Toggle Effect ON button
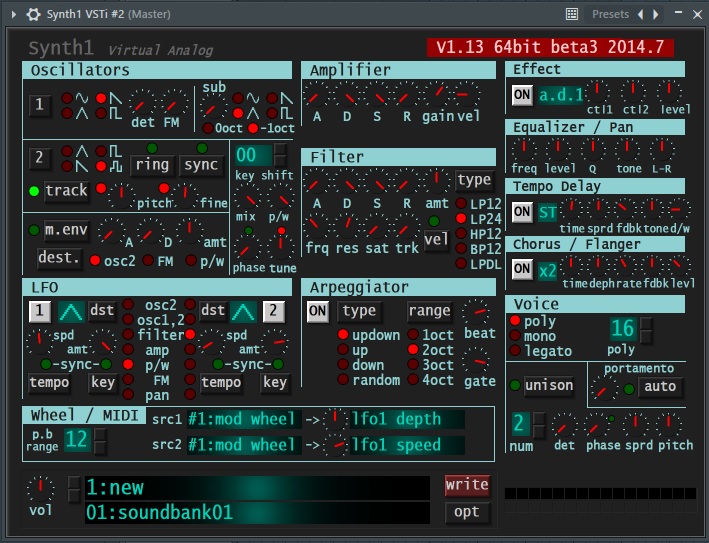The width and height of the screenshot is (709, 543). pos(522,95)
